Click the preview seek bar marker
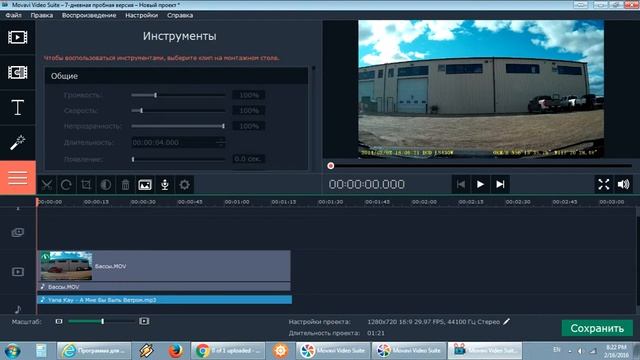 tap(331, 166)
